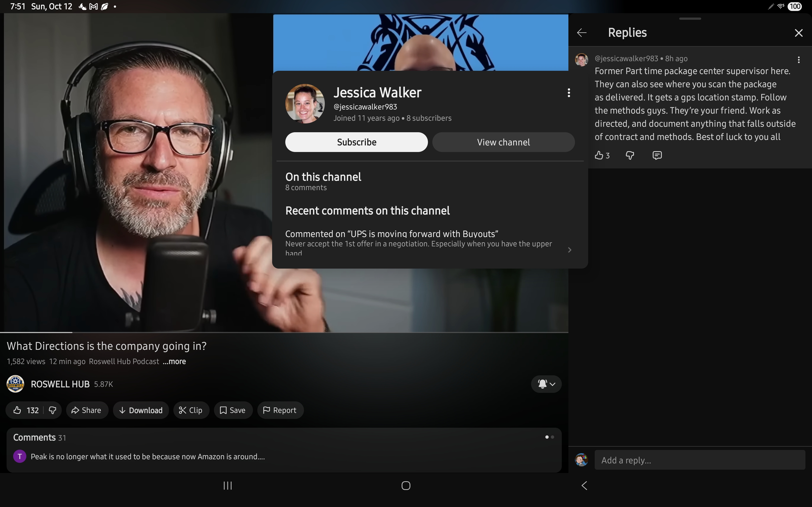The width and height of the screenshot is (812, 507).
Task: Go back using the Replies panel arrow
Action: point(582,33)
